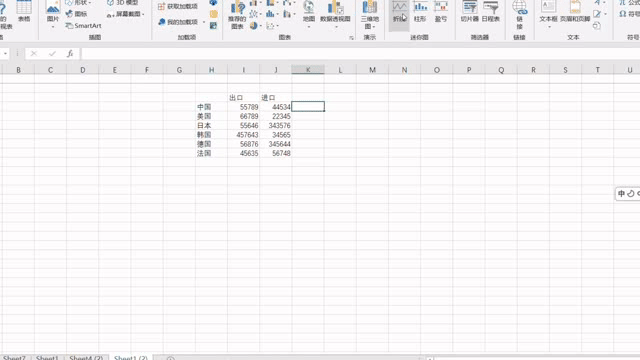Add a new sheet with plus button
This screenshot has width=640, height=360.
click(x=171, y=358)
